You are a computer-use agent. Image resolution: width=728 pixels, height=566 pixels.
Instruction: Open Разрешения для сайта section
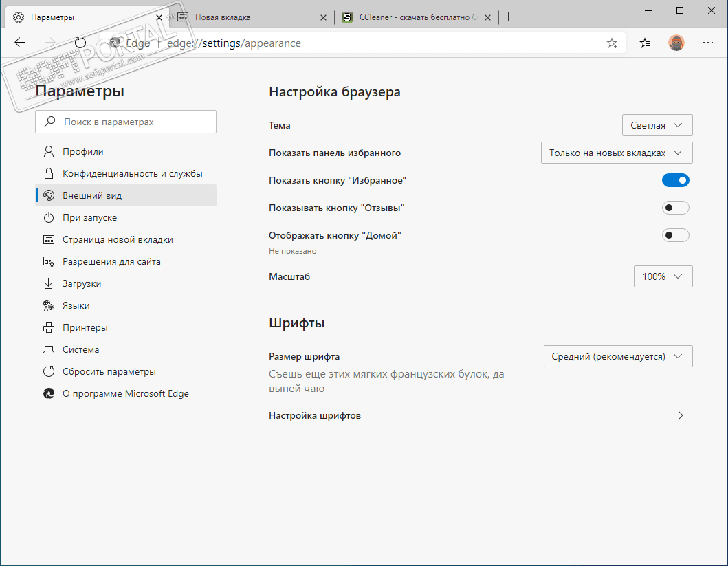pyautogui.click(x=126, y=261)
